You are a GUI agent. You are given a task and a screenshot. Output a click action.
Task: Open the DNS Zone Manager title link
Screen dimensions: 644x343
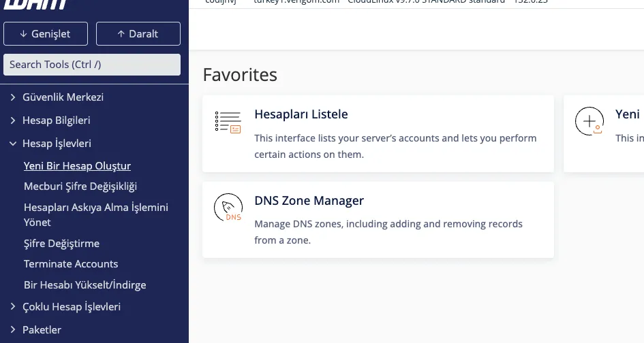[309, 201]
